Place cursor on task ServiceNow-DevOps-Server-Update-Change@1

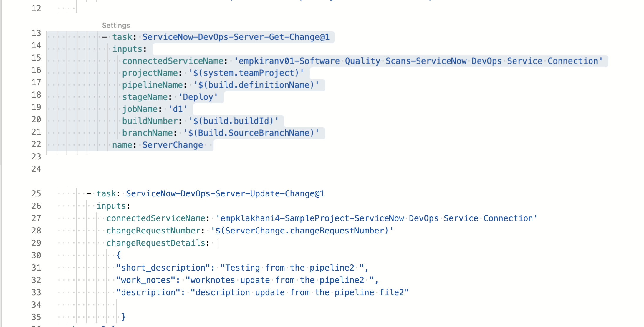click(x=225, y=194)
